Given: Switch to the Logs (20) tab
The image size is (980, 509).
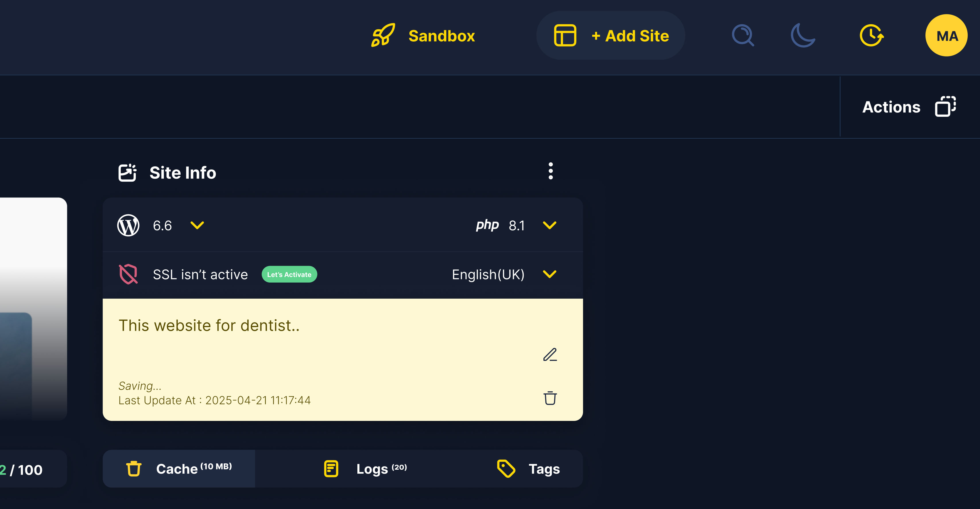Looking at the screenshot, I should pos(365,469).
